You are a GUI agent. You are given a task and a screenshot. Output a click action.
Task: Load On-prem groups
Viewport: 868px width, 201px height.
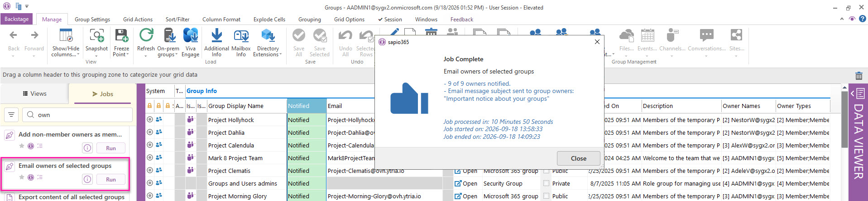coord(168,35)
